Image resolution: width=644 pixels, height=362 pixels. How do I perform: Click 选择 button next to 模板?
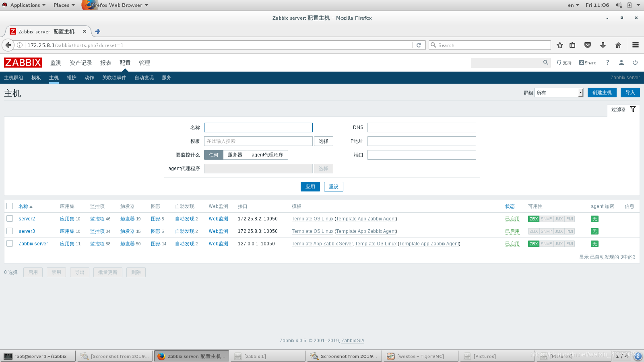coord(324,141)
